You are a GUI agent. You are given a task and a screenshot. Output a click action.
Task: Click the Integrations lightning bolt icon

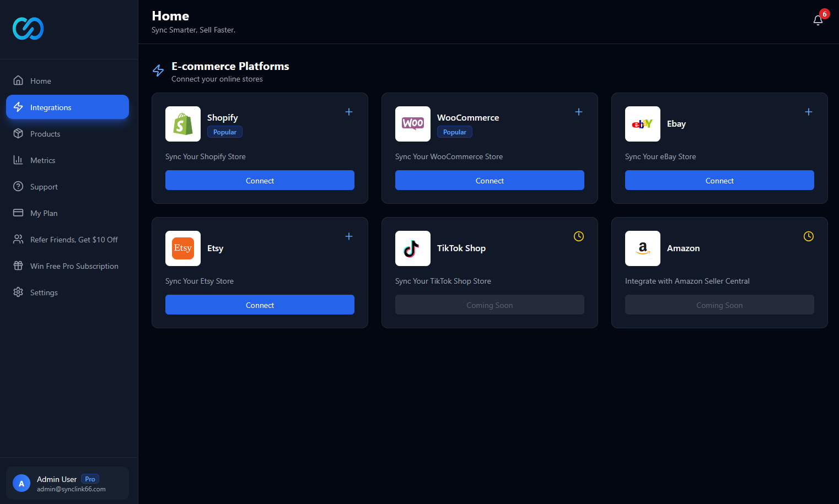18,107
